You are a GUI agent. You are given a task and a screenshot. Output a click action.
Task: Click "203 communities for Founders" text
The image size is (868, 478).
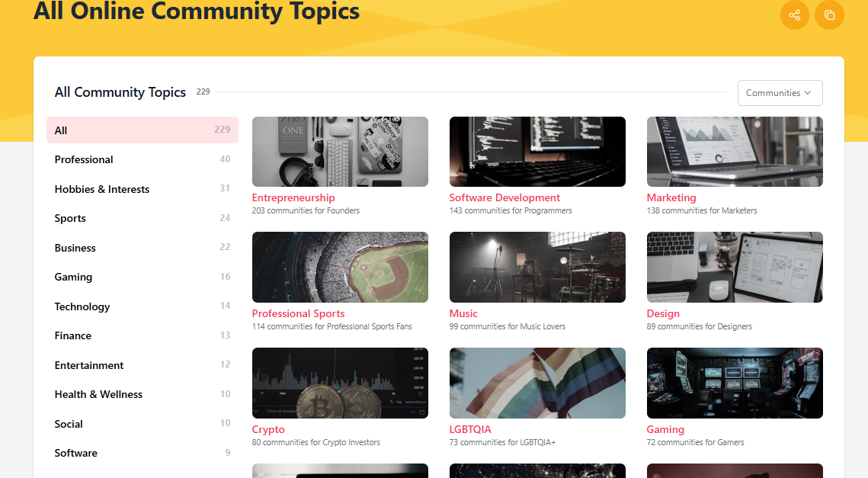pos(306,210)
